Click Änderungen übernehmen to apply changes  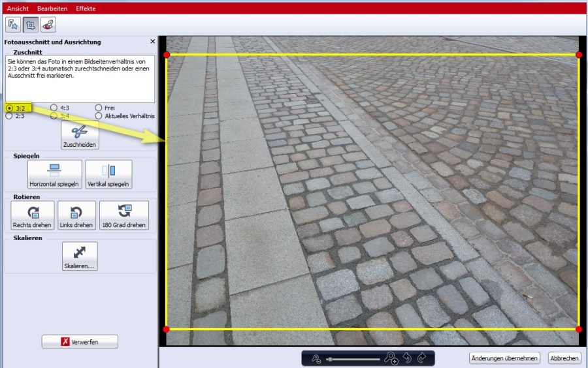(505, 358)
